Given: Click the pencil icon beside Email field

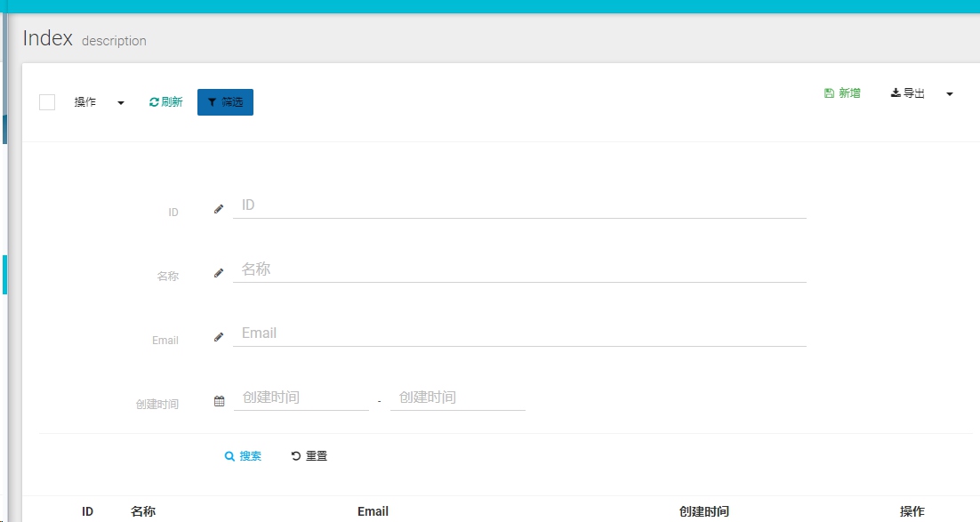Looking at the screenshot, I should pos(219,338).
